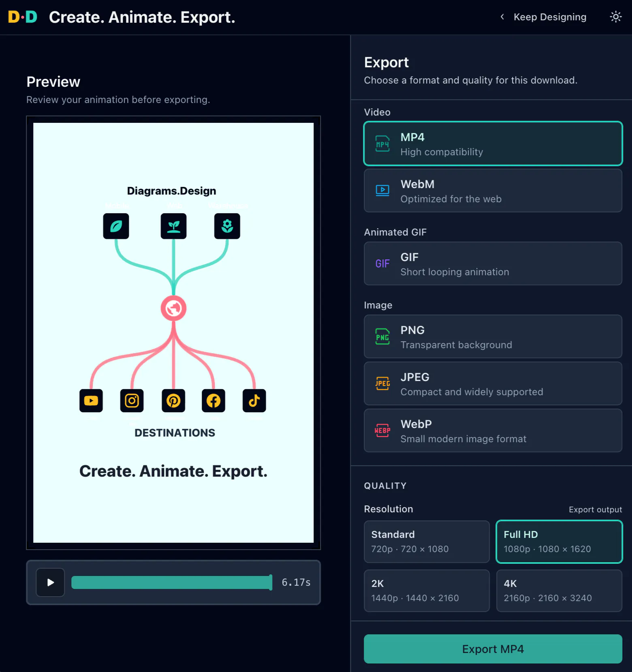
Task: Select the WebM Optimized for the web format
Action: 493,190
